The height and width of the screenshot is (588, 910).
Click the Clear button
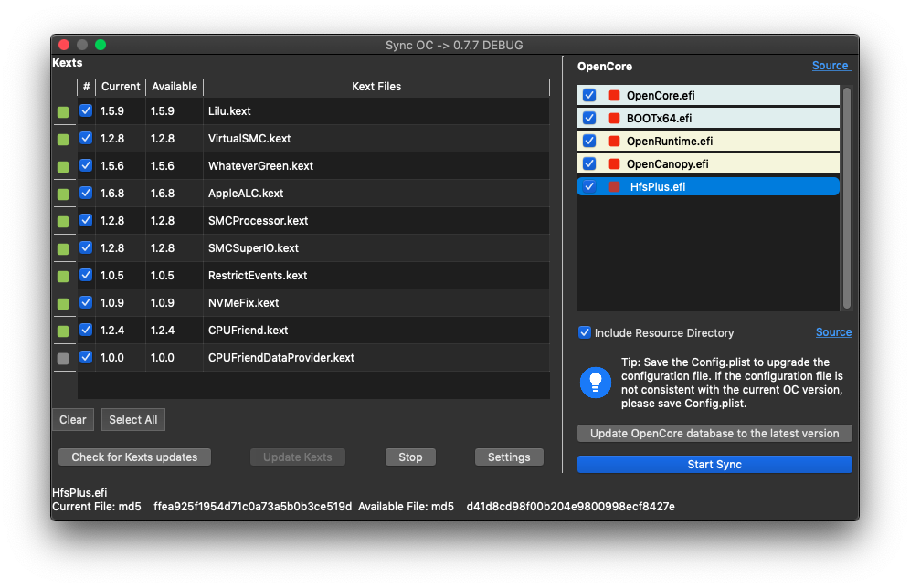pos(72,420)
